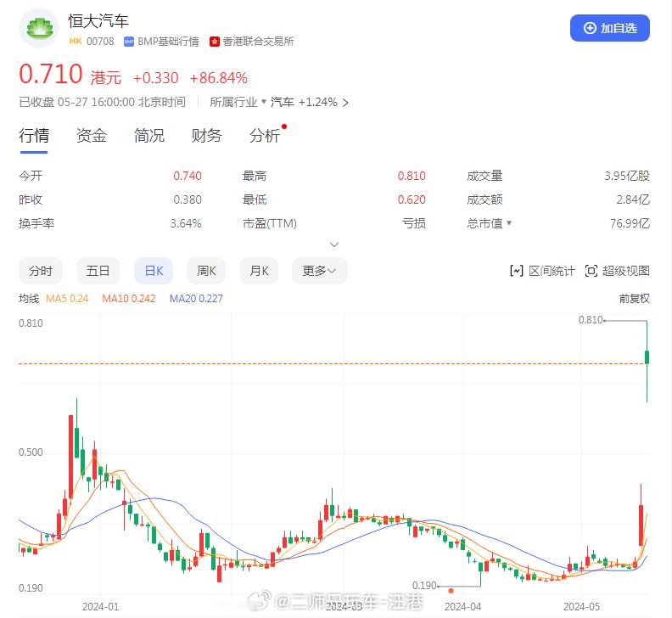672x618 pixels.
Task: Open the 区间统计 label
Action: (552, 271)
